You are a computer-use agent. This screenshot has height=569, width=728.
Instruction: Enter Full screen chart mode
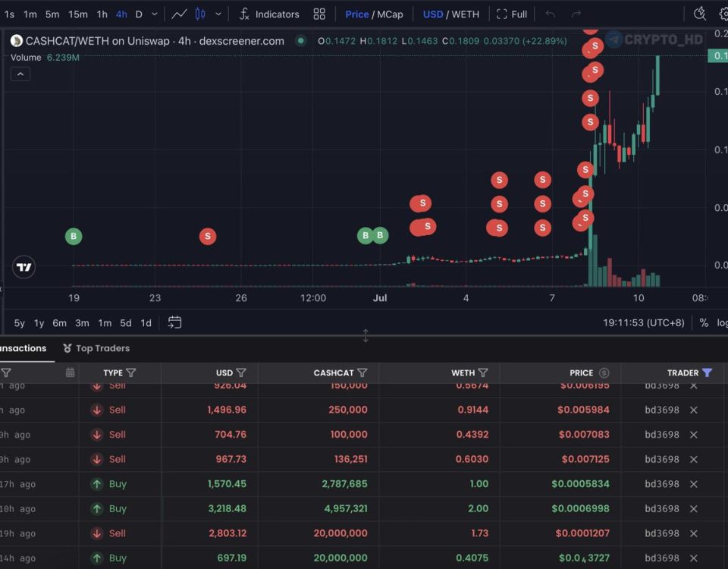pyautogui.click(x=512, y=14)
